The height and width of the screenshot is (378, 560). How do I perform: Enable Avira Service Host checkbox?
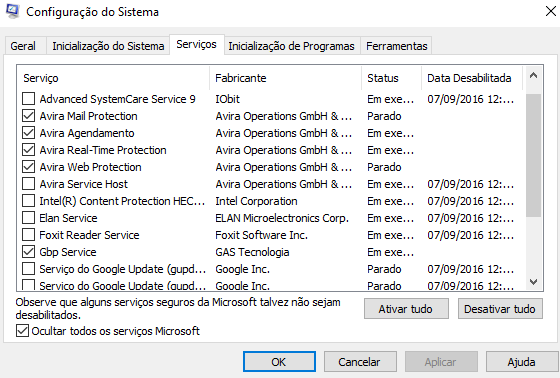coord(29,184)
